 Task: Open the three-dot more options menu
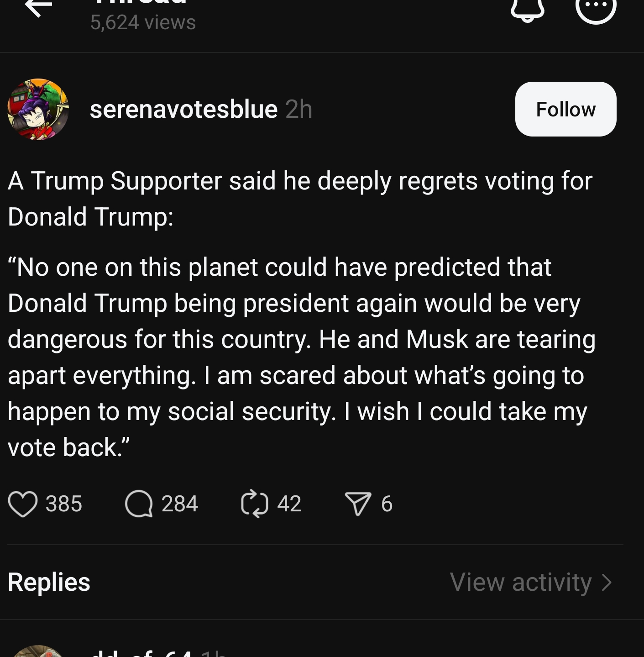[596, 8]
